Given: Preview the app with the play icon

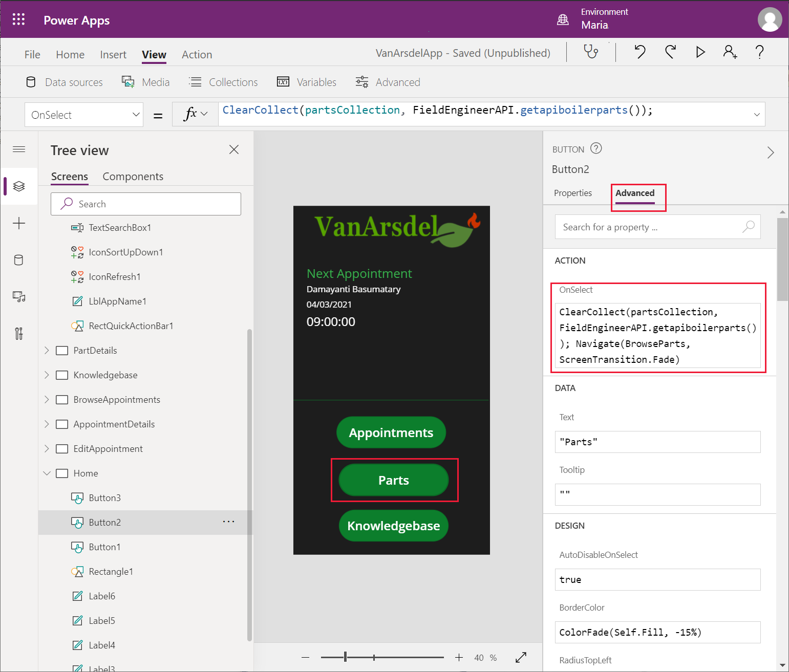Looking at the screenshot, I should [x=700, y=52].
